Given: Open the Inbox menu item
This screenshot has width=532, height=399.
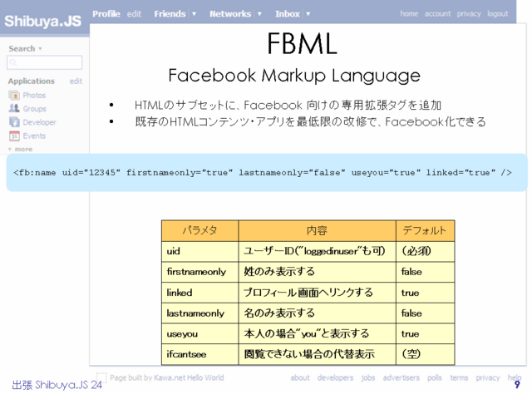Looking at the screenshot, I should (288, 14).
